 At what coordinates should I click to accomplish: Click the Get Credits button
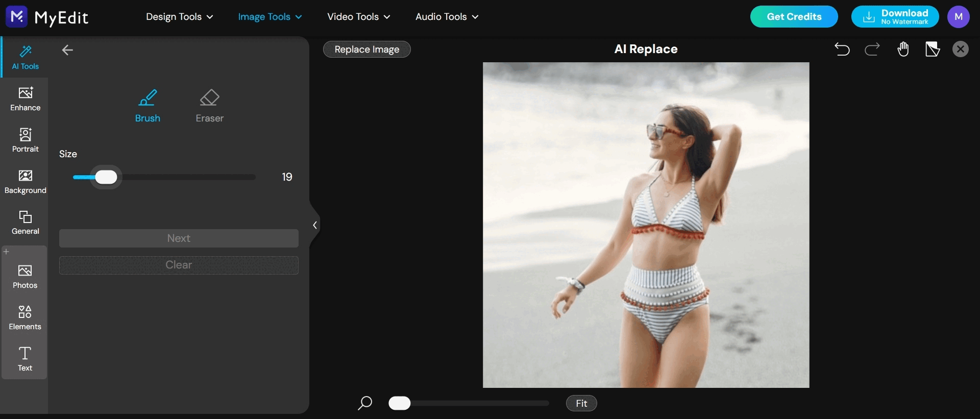(794, 17)
